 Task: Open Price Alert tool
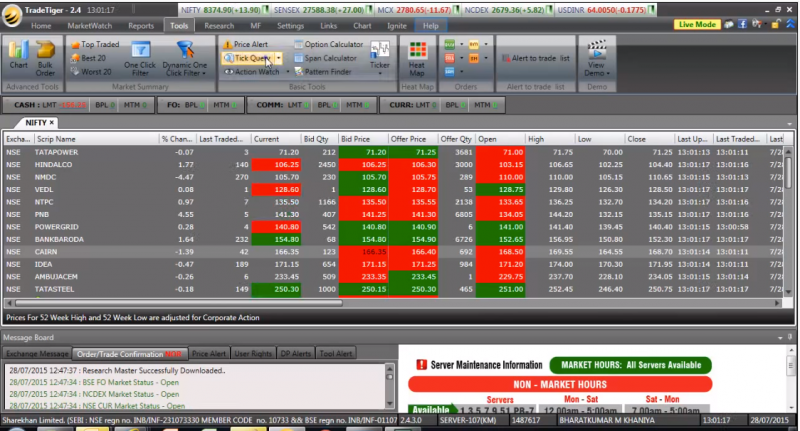[245, 44]
